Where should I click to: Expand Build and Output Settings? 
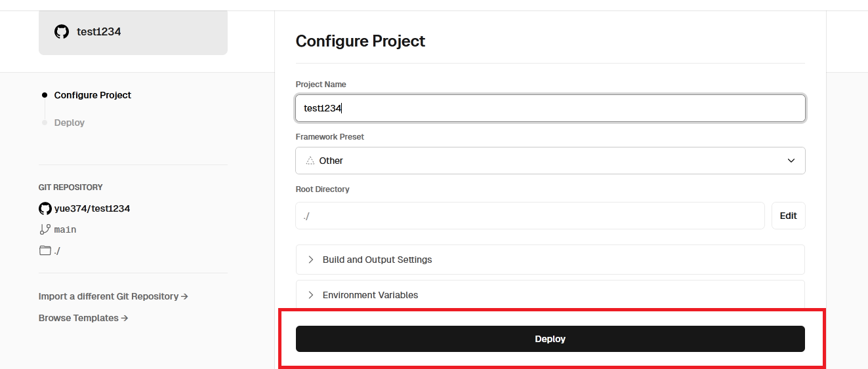(550, 260)
